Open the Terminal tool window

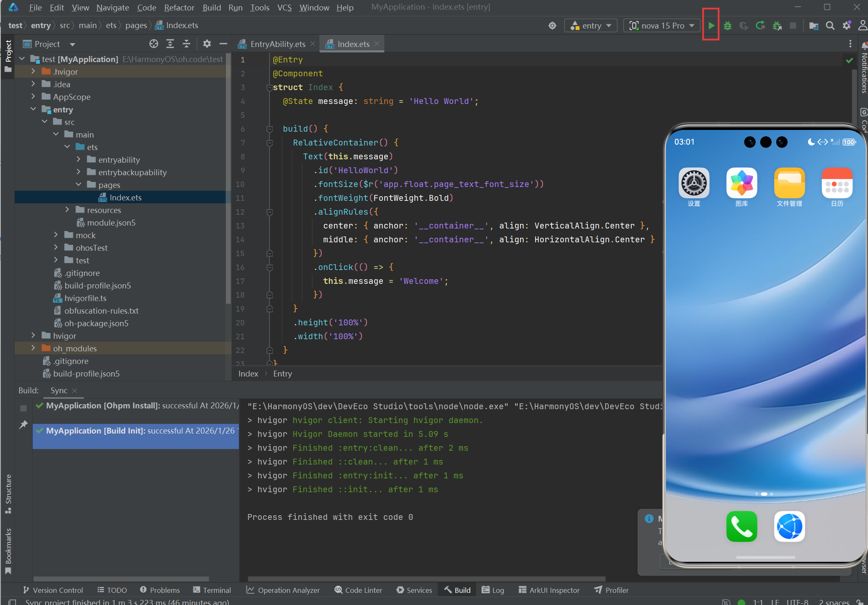(212, 590)
